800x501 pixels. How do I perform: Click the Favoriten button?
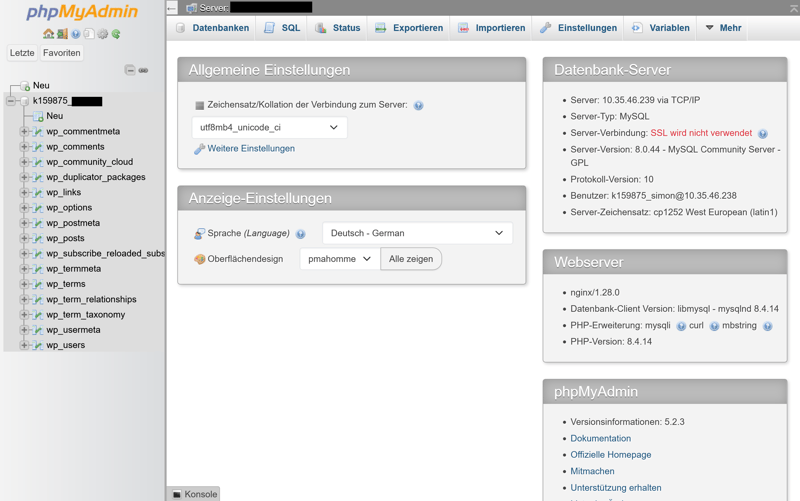click(61, 53)
